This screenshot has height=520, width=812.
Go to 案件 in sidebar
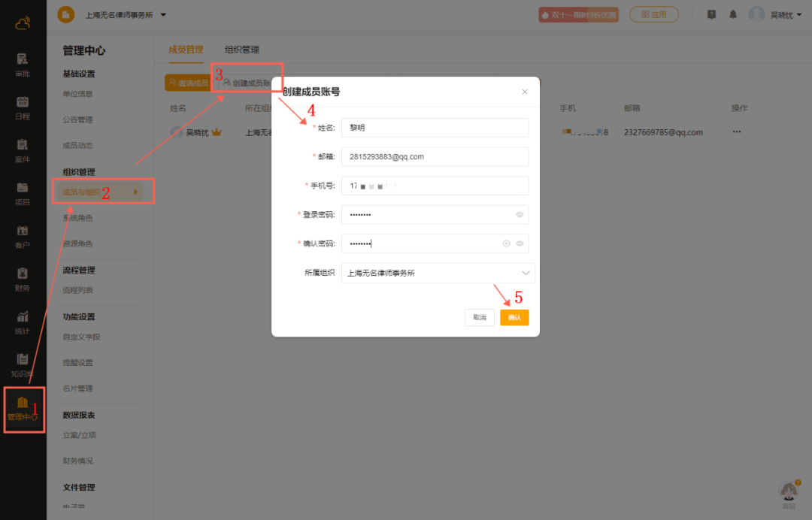click(x=23, y=149)
